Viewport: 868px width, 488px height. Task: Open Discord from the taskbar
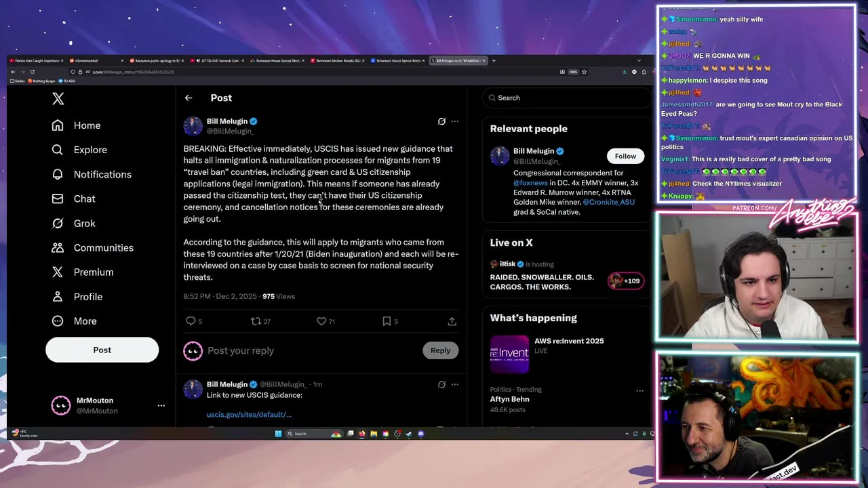[421, 434]
